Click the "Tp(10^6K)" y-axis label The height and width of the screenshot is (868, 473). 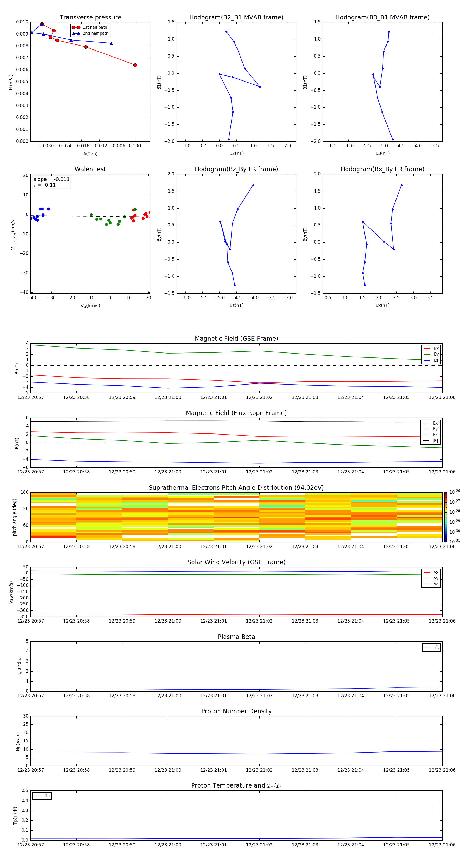point(15,815)
